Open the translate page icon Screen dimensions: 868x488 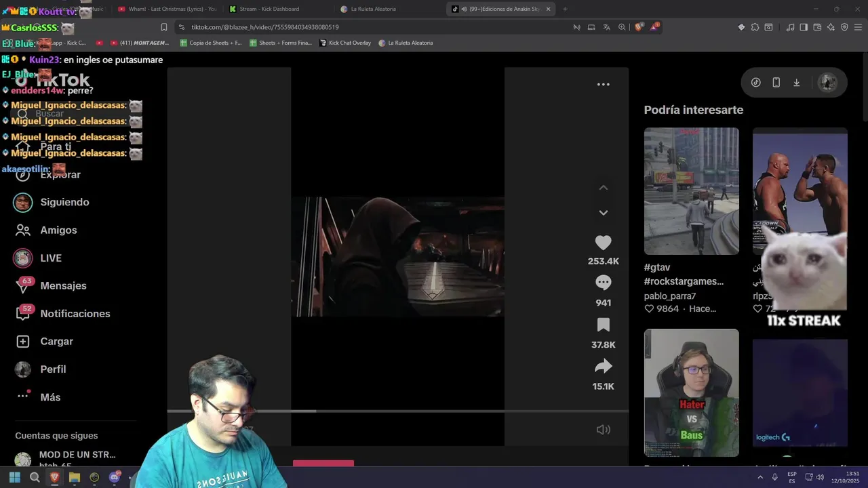pos(606,27)
